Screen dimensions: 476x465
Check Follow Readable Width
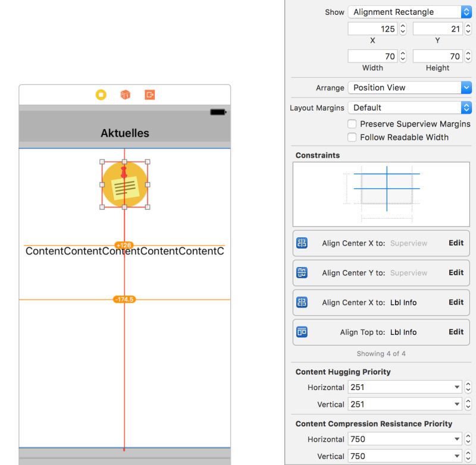click(x=352, y=137)
